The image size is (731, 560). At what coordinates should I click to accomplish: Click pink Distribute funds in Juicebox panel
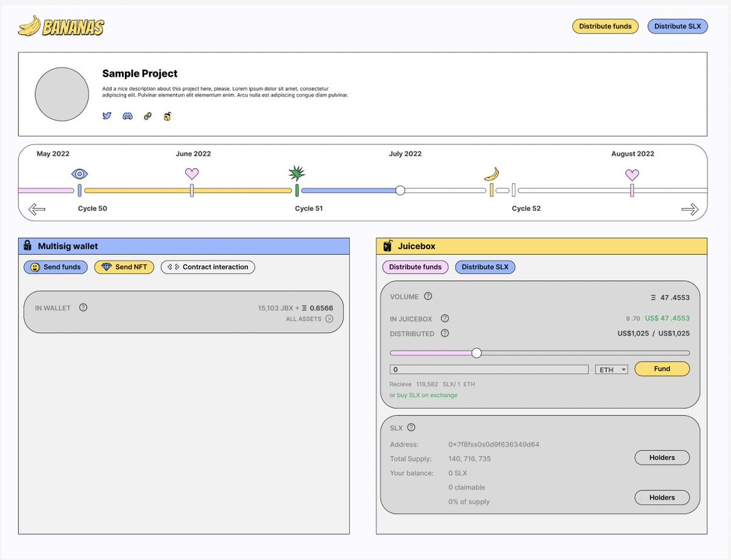coord(415,267)
